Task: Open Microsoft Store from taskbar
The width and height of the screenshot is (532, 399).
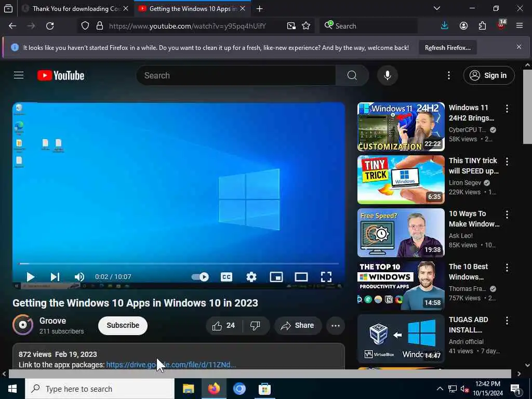Action: (264, 389)
